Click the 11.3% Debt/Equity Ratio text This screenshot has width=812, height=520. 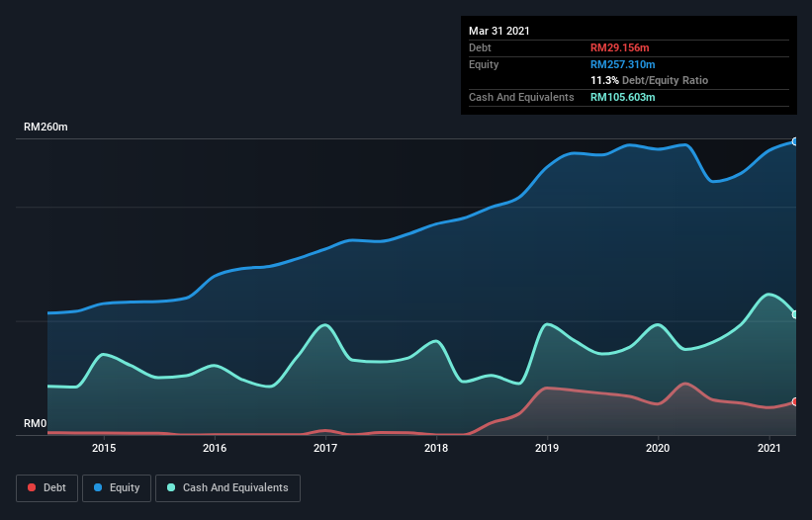(649, 80)
